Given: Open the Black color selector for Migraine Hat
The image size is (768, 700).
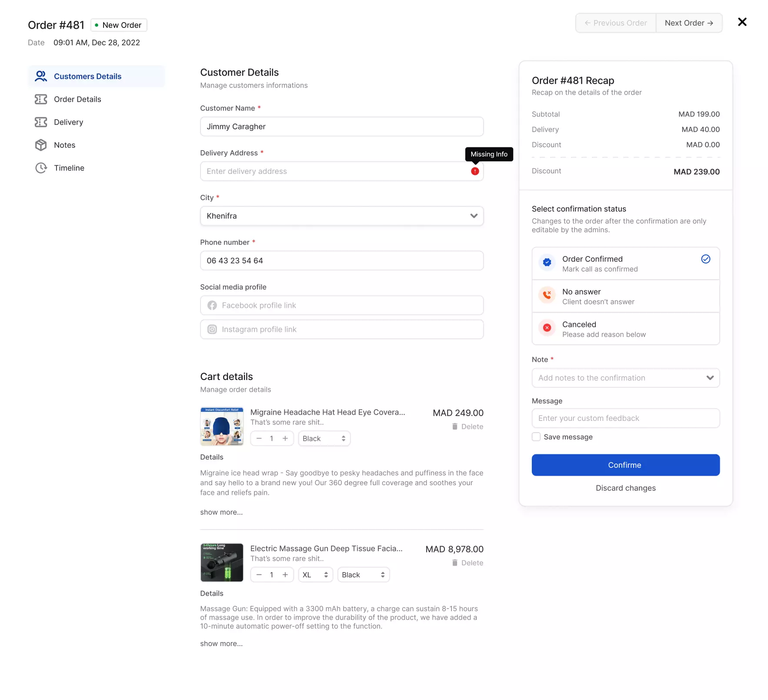Looking at the screenshot, I should 324,438.
